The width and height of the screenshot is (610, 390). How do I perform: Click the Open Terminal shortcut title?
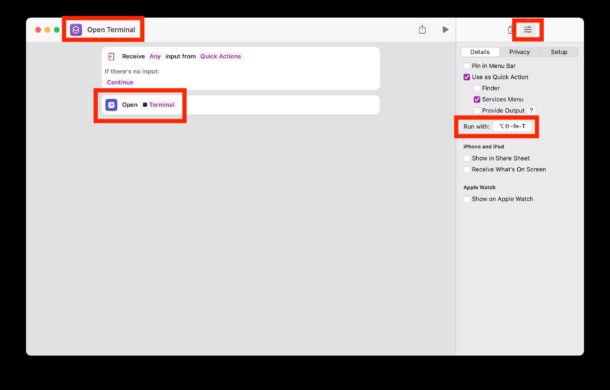(111, 30)
